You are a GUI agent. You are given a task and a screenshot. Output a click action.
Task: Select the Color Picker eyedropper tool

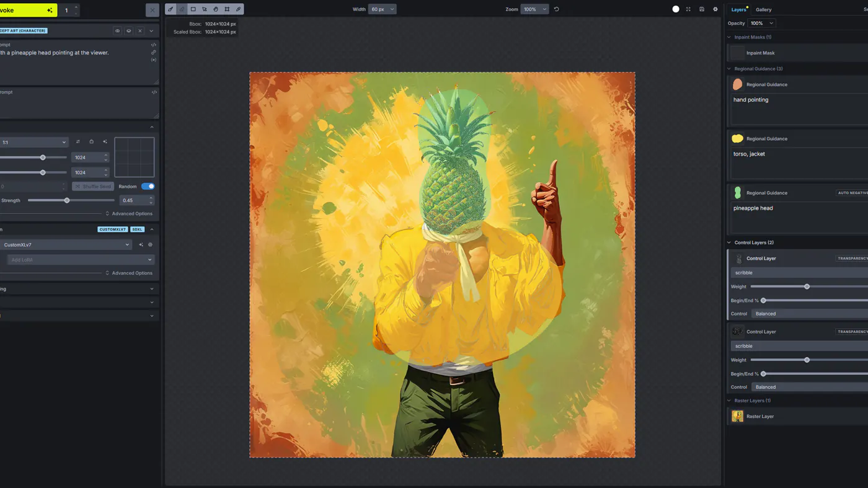(x=238, y=9)
